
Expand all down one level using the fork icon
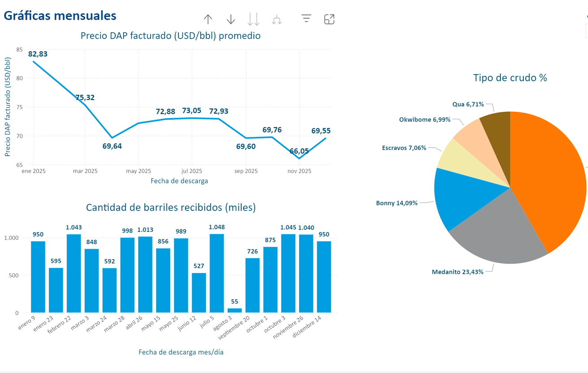coord(277,19)
